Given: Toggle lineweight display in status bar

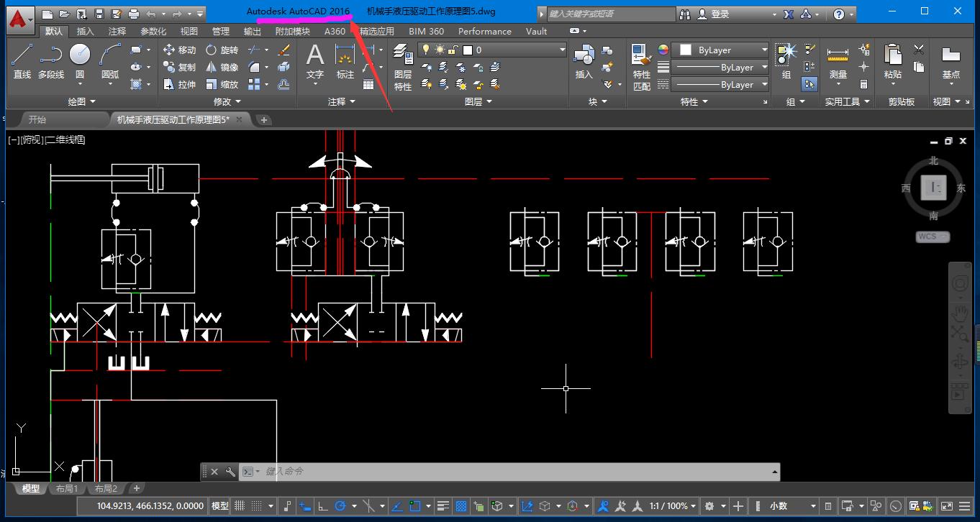Looking at the screenshot, I should pos(443,506).
